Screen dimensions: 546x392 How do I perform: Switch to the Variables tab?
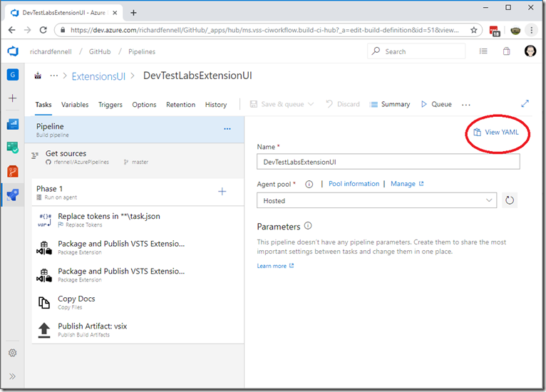(x=75, y=105)
